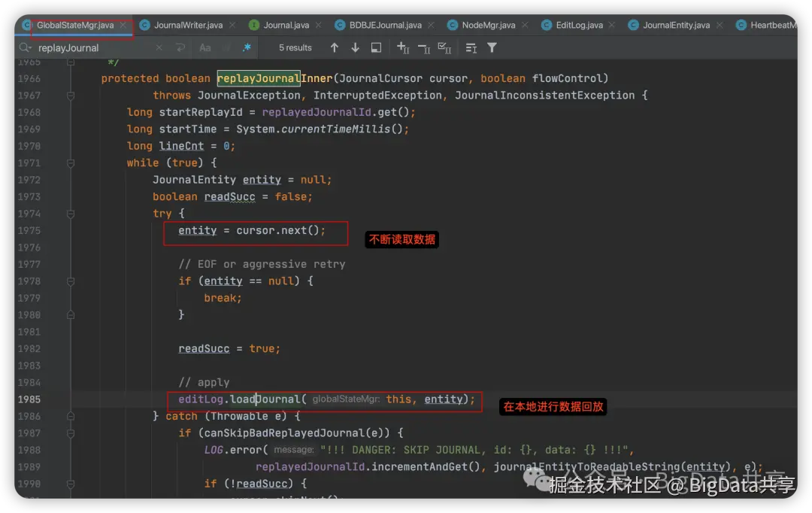Viewport: 812px width, 513px height.
Task: Focus the replayJournal search field
Action: 93,47
